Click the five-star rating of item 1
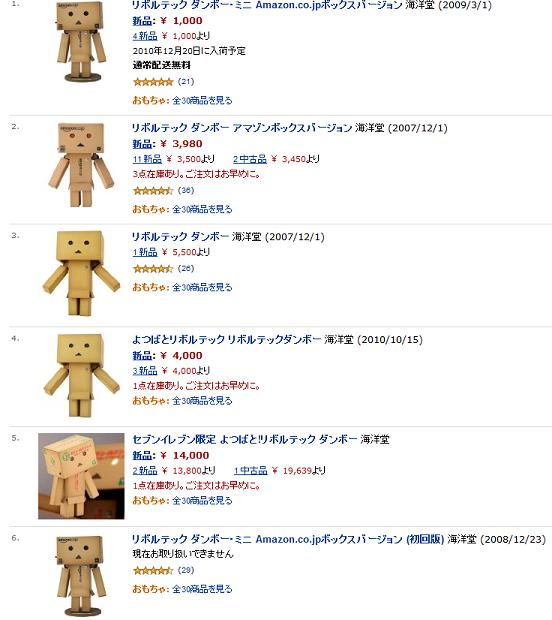 (153, 82)
